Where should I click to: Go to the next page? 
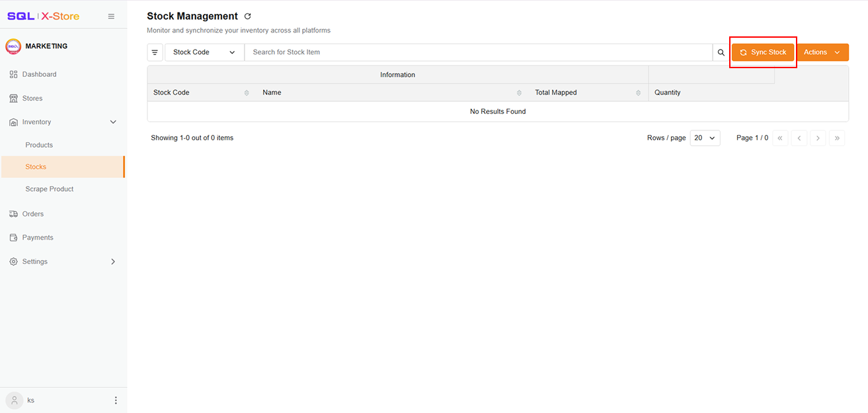[818, 138]
